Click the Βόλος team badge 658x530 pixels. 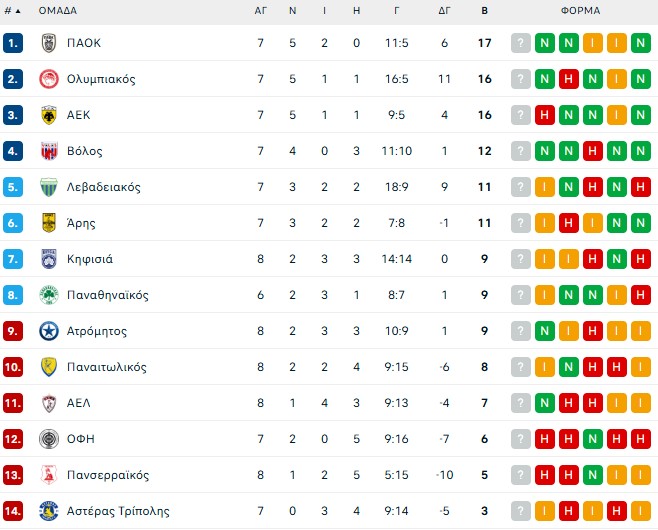click(48, 151)
